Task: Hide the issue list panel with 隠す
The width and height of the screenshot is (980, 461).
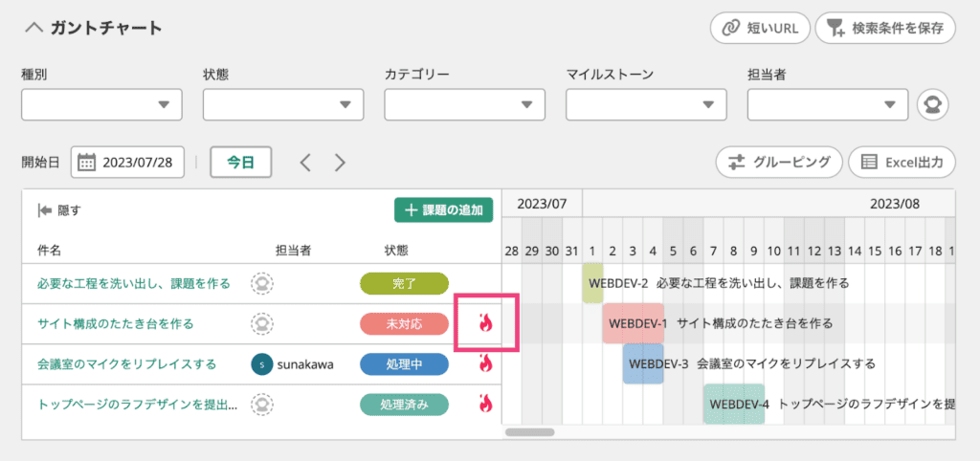Action: pos(59,210)
